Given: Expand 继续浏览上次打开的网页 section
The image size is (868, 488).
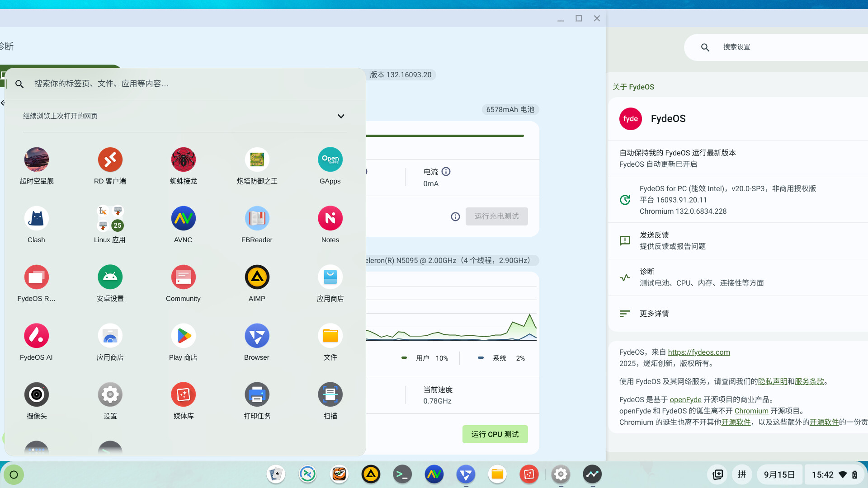Looking at the screenshot, I should pos(341,116).
